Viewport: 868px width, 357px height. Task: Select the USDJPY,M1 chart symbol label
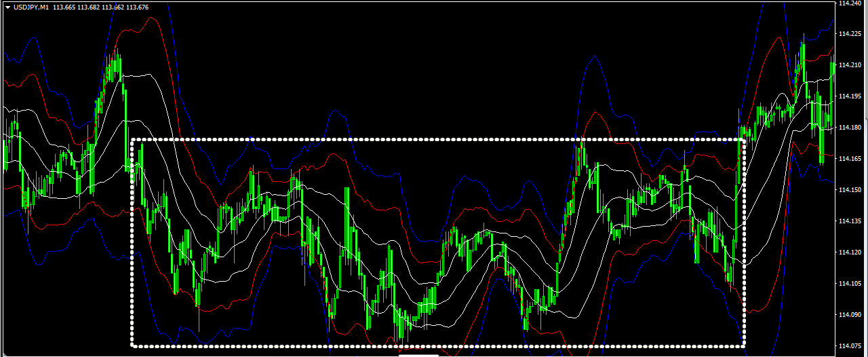coord(30,7)
